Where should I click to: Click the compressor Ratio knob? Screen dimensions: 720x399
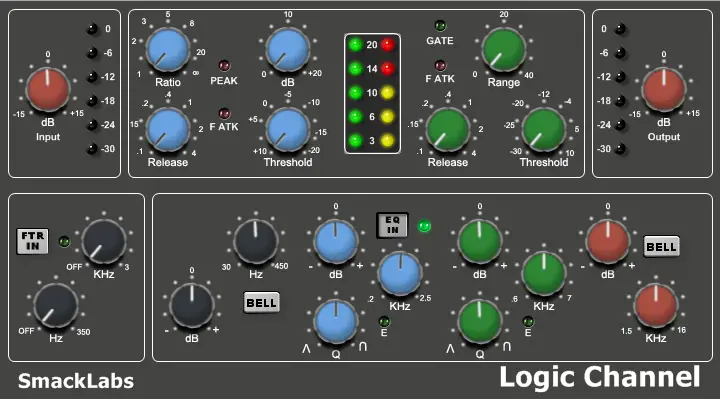tap(168, 50)
